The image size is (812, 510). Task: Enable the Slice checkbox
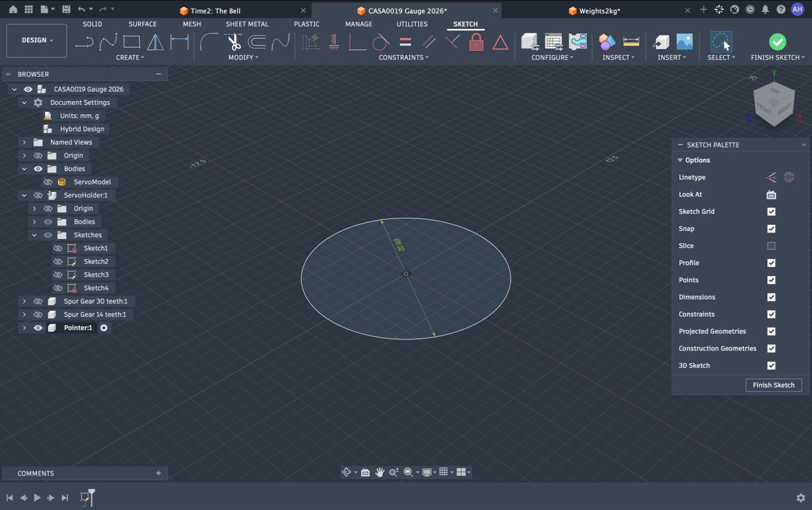771,246
